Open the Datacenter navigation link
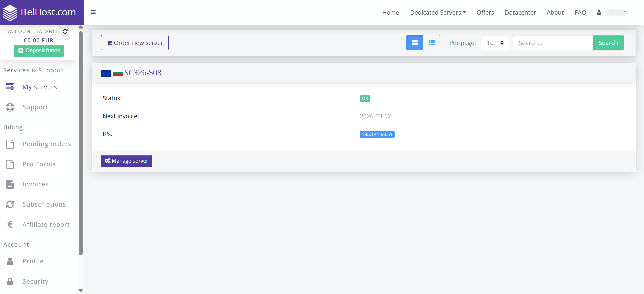The width and height of the screenshot is (644, 294). [x=521, y=12]
